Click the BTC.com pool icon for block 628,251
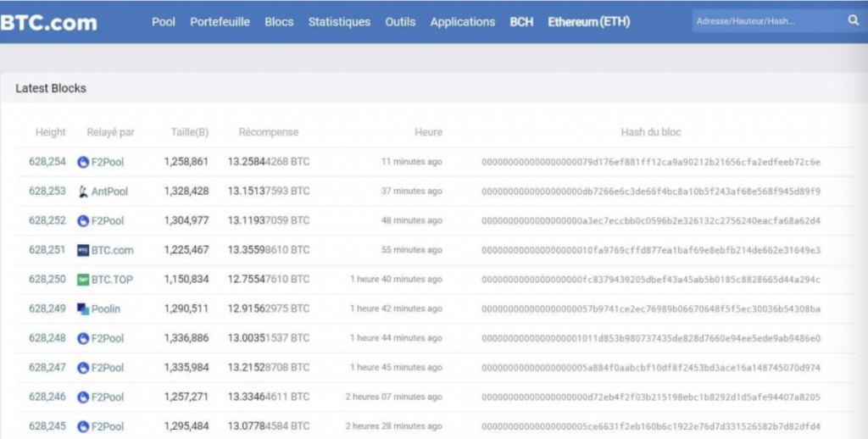Image resolution: width=868 pixels, height=439 pixels. point(83,250)
